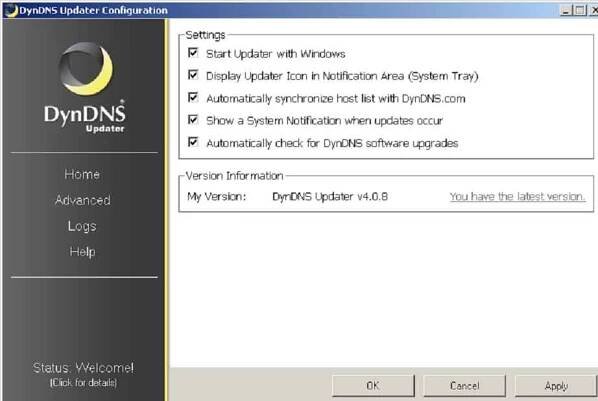The image size is (598, 401).
Task: Confirm settings with OK button
Action: pos(373,386)
